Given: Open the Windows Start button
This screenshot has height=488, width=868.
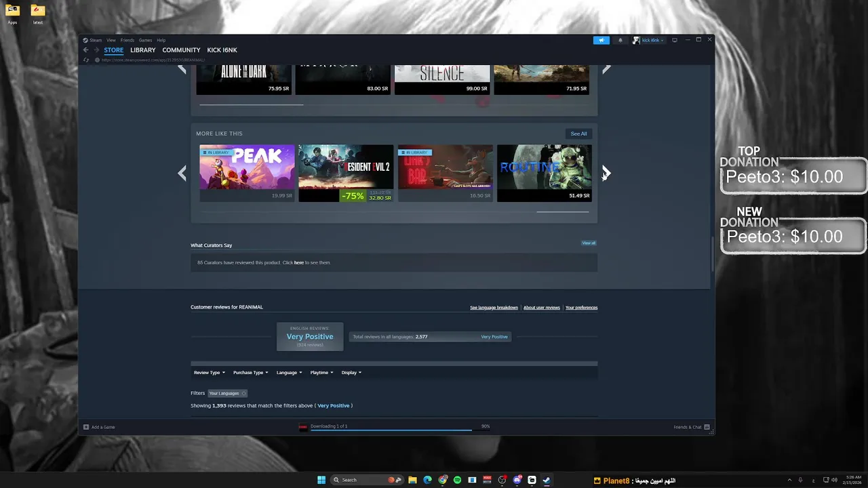Looking at the screenshot, I should pos(321,480).
